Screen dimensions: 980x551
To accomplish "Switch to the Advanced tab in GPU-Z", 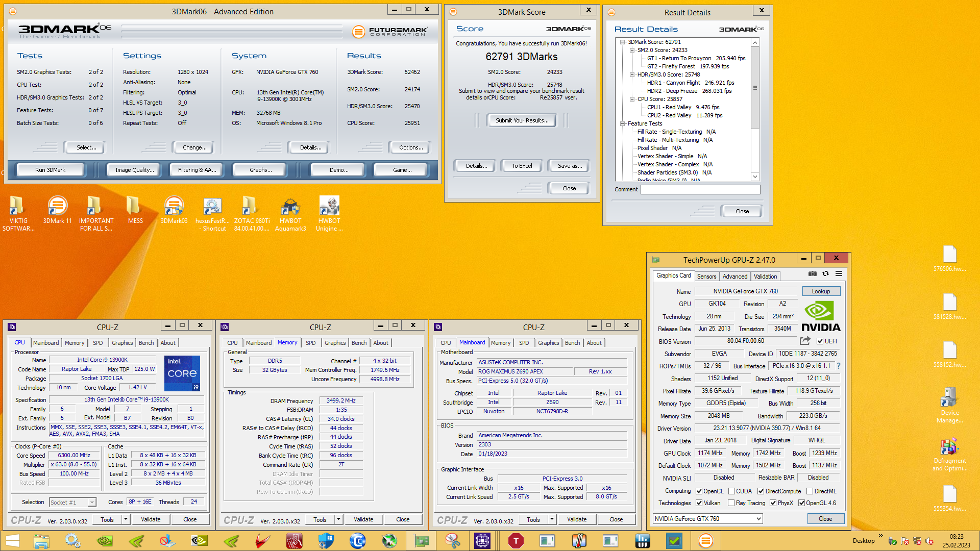I will [x=734, y=276].
